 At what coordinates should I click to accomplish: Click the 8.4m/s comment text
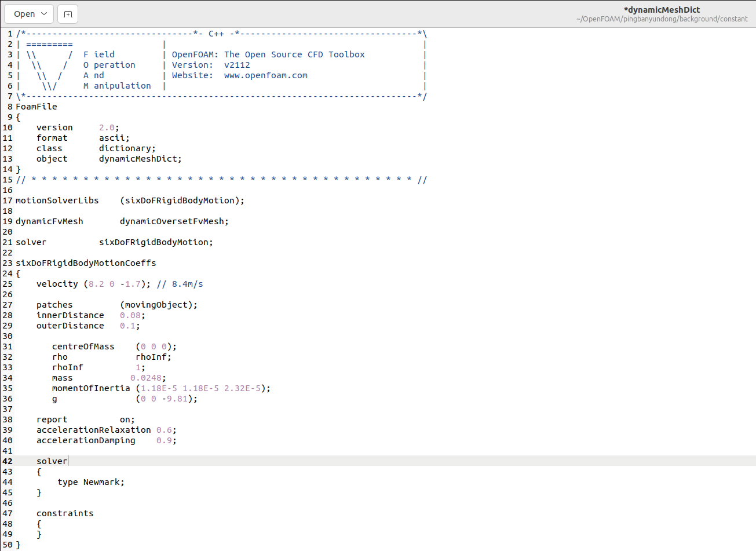(x=187, y=284)
